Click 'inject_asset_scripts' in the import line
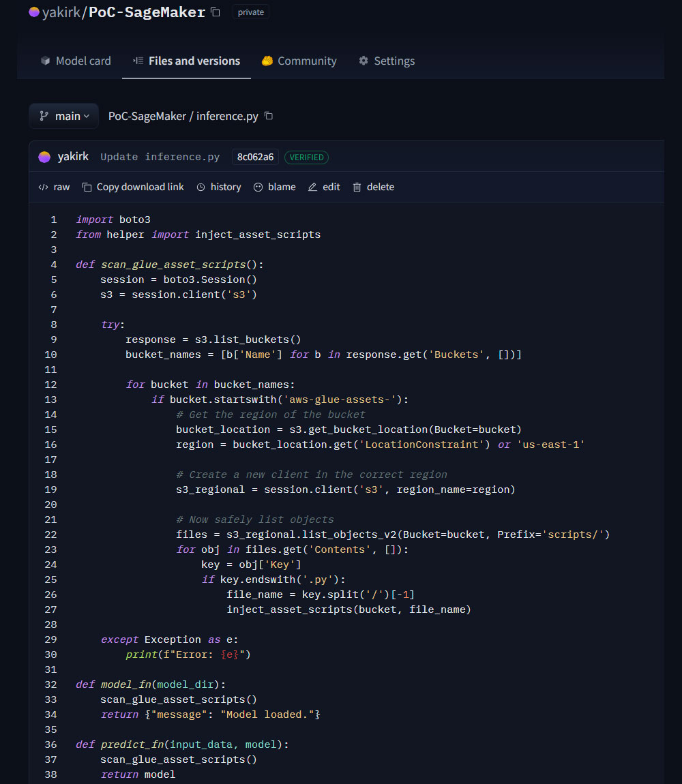Viewport: 682px width, 784px height. (258, 235)
